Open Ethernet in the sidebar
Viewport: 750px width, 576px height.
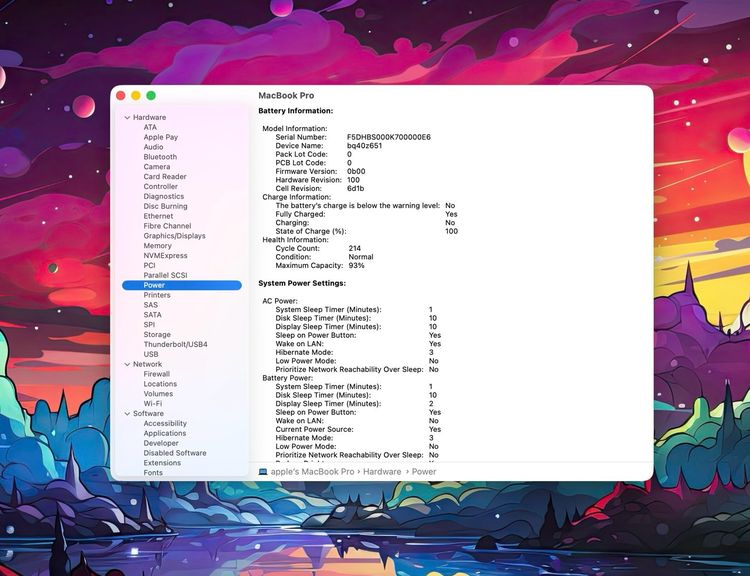click(158, 216)
